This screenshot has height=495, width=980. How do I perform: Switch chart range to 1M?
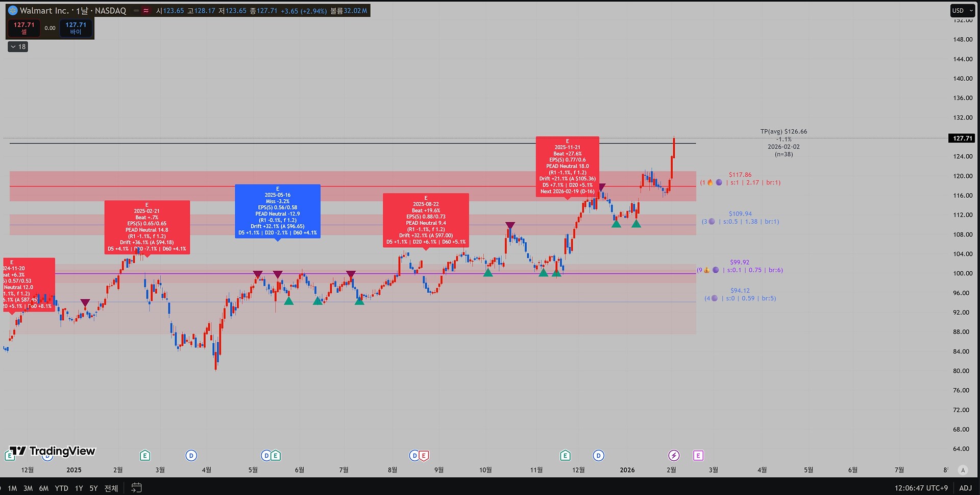12,488
